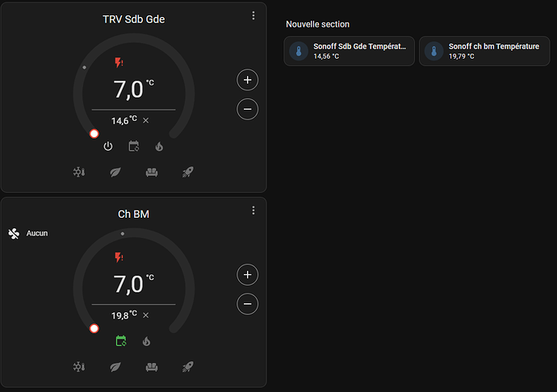The width and height of the screenshot is (557, 392).
Task: Increase TRV Sdb Gde target temperature
Action: (248, 80)
